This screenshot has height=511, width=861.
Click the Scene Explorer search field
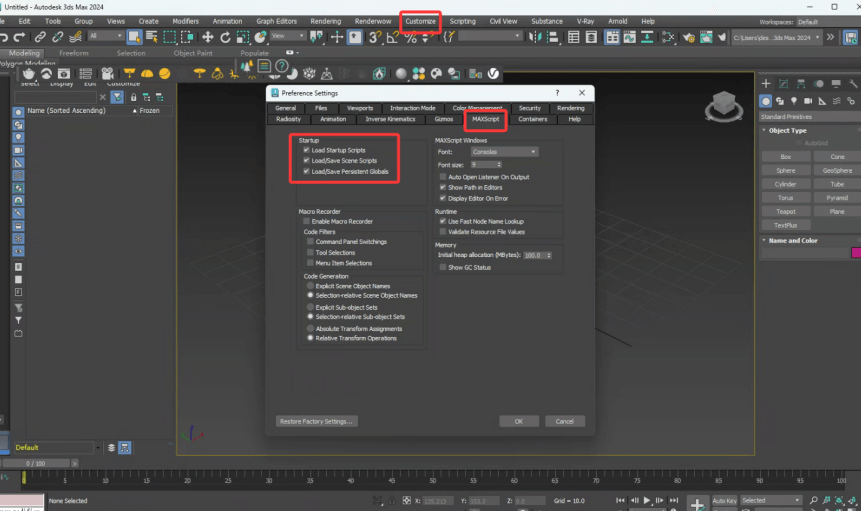click(55, 97)
